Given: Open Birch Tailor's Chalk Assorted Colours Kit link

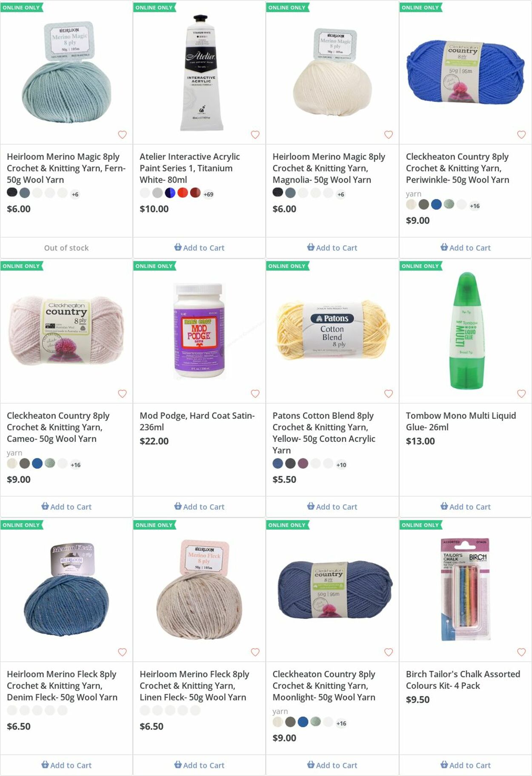Looking at the screenshot, I should click(463, 679).
